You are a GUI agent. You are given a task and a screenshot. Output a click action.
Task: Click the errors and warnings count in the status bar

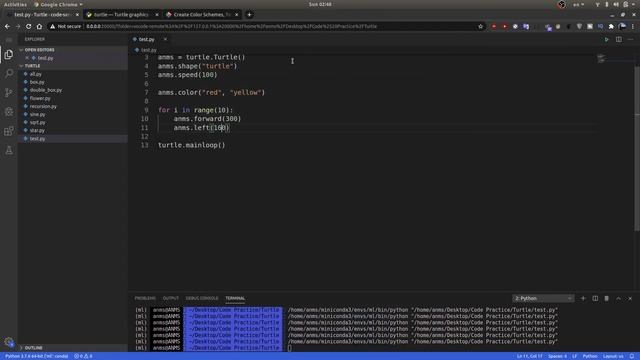[x=83, y=356]
